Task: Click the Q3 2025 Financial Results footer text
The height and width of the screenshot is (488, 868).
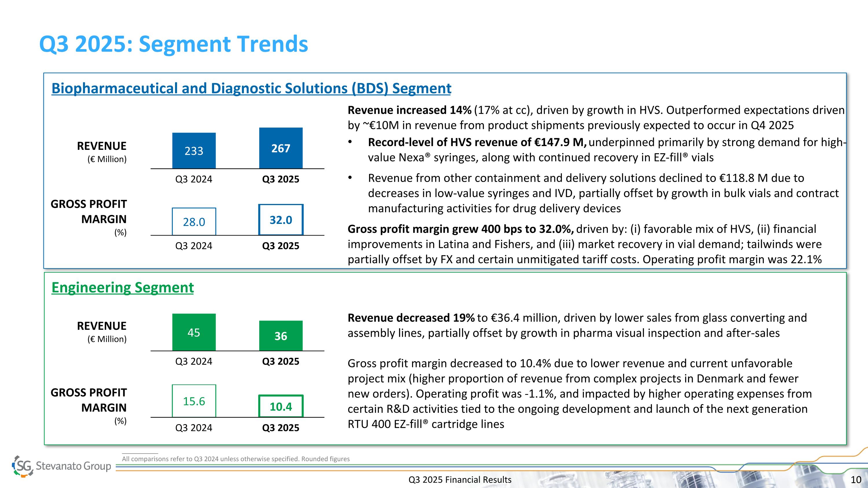Action: click(460, 480)
